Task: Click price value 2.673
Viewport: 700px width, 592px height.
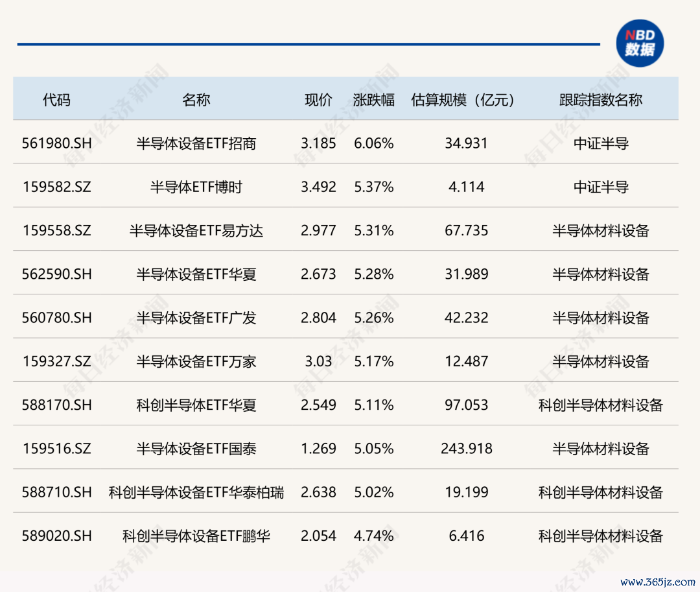Action: point(318,274)
